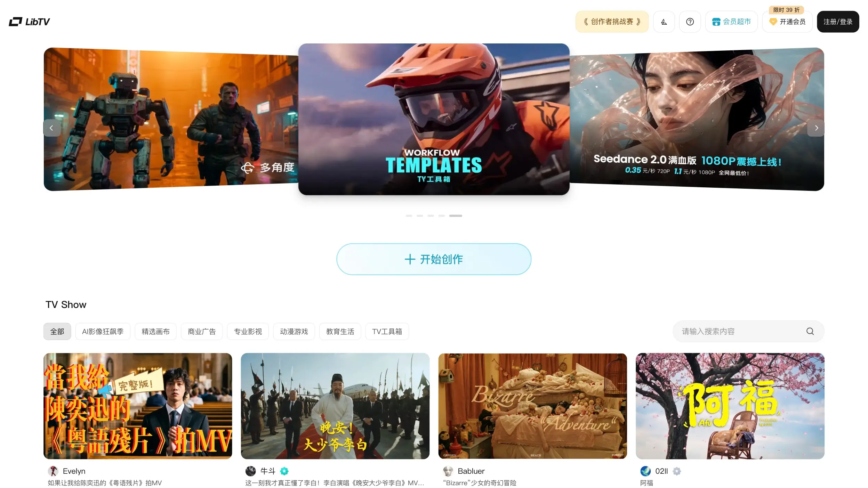The height and width of the screenshot is (488, 868).
Task: Focus the 请输入搜索内容 search field
Action: [737, 331]
